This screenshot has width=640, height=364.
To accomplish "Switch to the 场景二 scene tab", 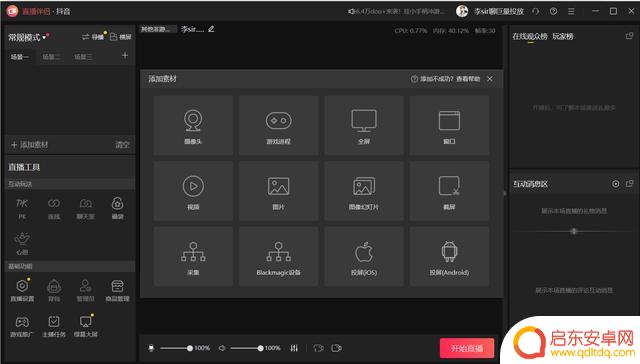I will 51,57.
